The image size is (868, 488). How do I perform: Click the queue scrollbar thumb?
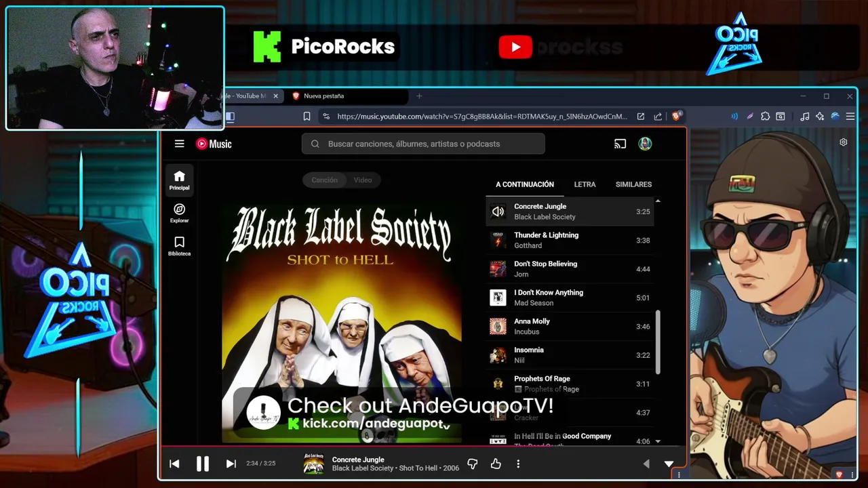(658, 342)
